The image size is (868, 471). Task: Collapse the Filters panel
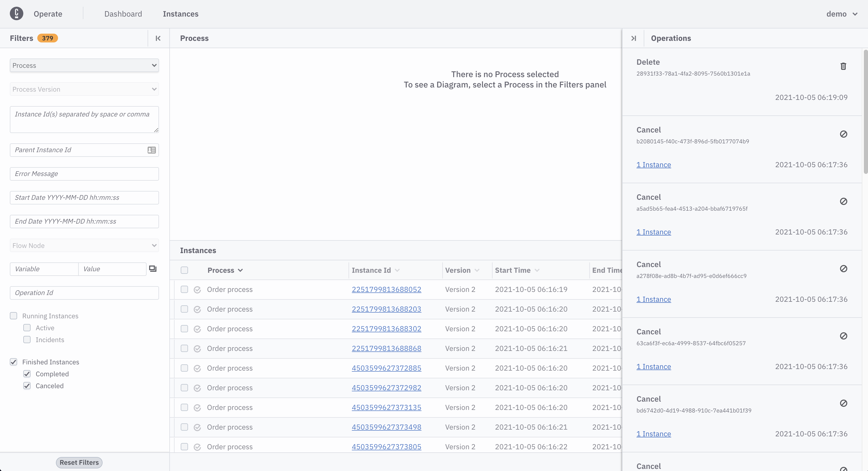point(158,38)
